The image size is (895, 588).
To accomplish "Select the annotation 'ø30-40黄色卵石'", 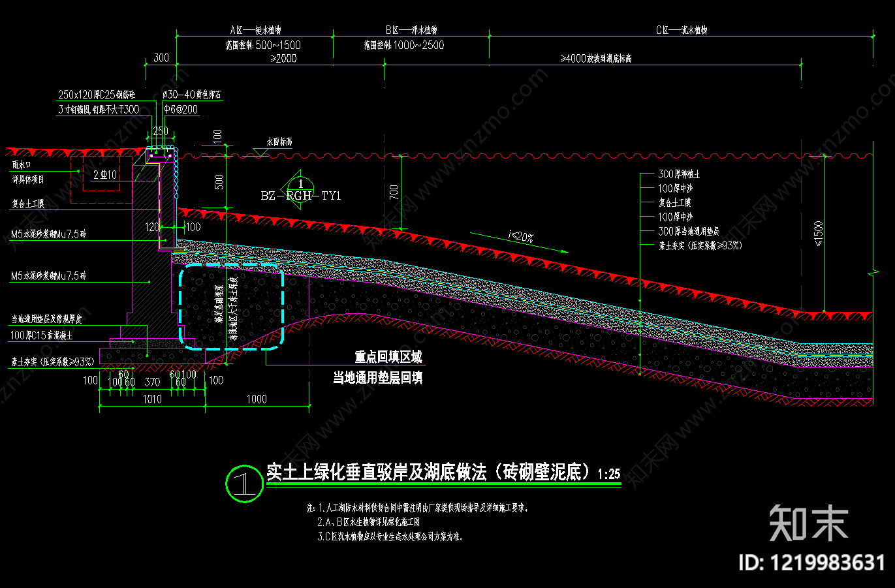I will coord(191,95).
